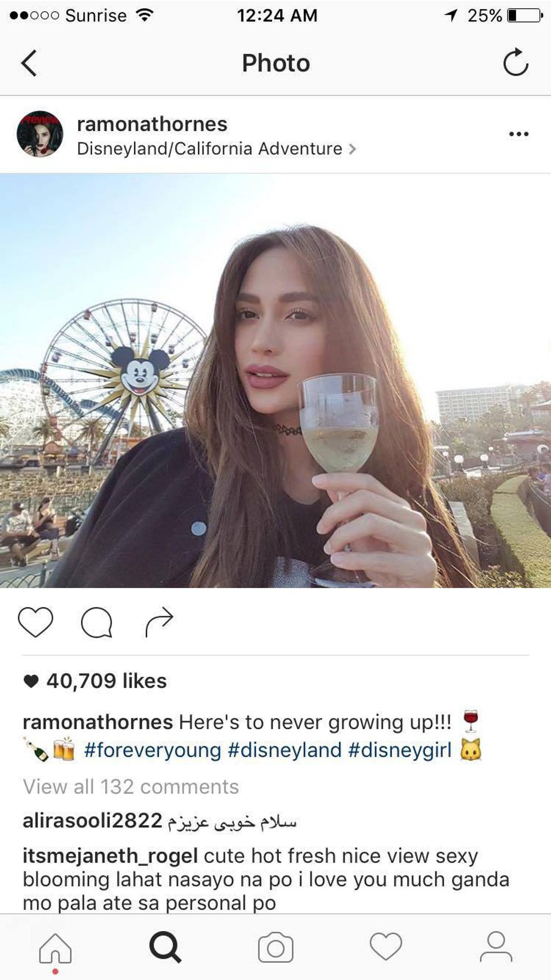This screenshot has width=551, height=980.
Task: Open the profile tab icon
Action: (496, 947)
